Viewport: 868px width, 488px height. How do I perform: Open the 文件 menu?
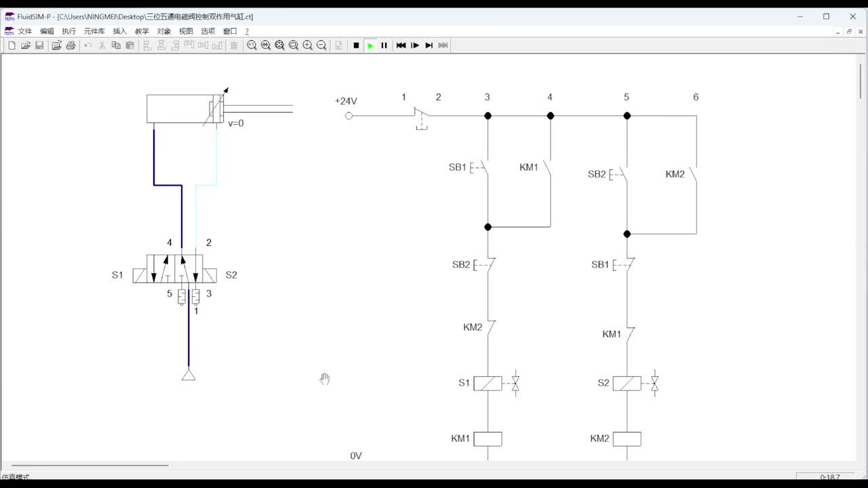pos(25,31)
